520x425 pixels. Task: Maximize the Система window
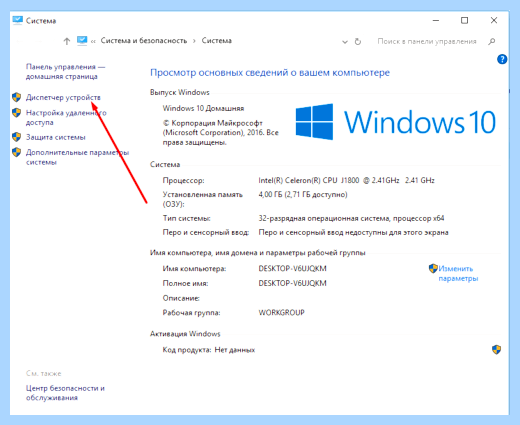[464, 21]
